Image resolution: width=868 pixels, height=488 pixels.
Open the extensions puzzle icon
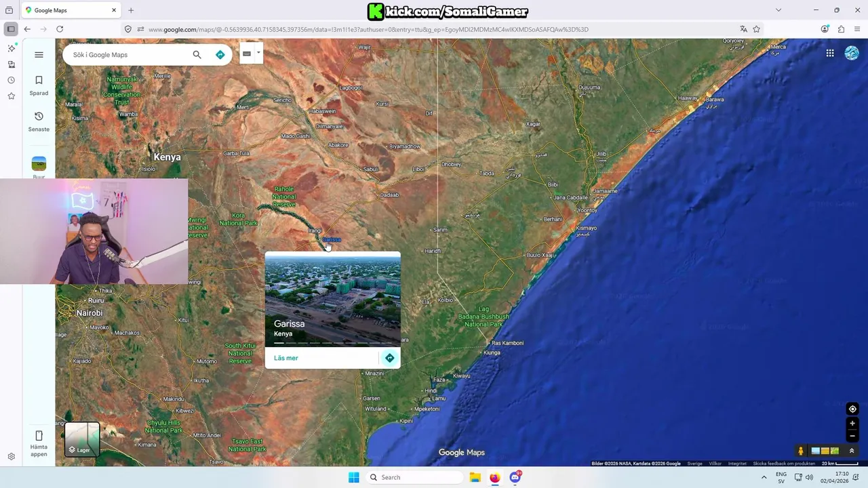tap(841, 29)
